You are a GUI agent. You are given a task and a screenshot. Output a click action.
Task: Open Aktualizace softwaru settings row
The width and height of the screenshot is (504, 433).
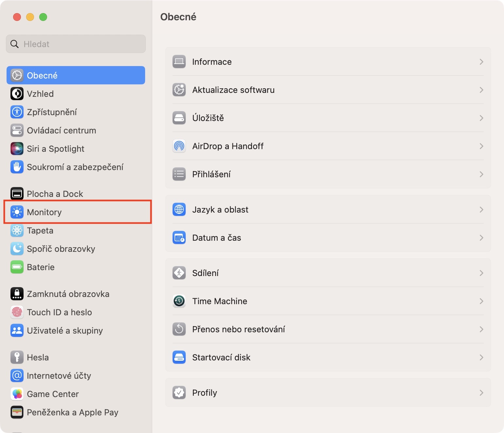coord(233,90)
